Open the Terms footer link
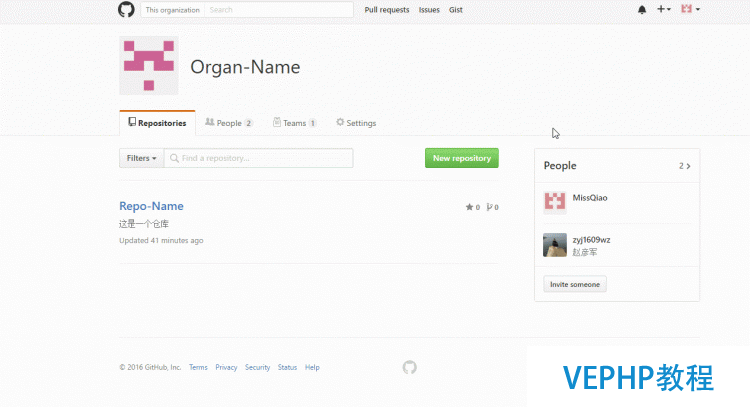750x407 pixels. pos(198,367)
